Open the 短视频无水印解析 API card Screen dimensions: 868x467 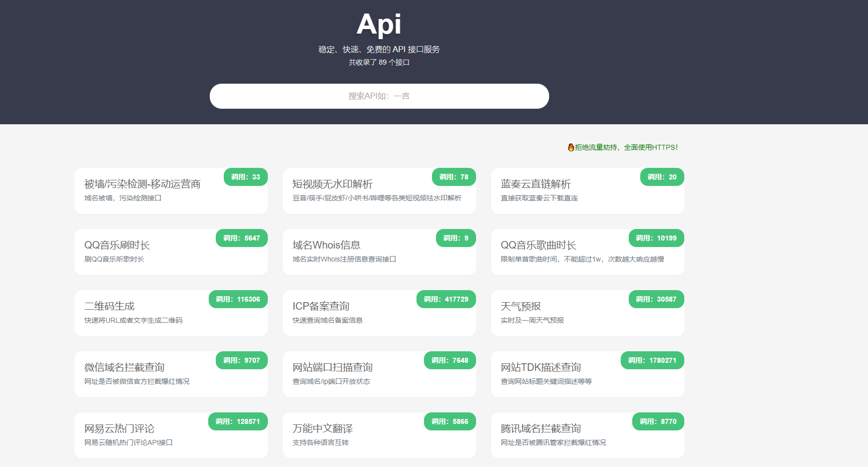[x=379, y=191]
